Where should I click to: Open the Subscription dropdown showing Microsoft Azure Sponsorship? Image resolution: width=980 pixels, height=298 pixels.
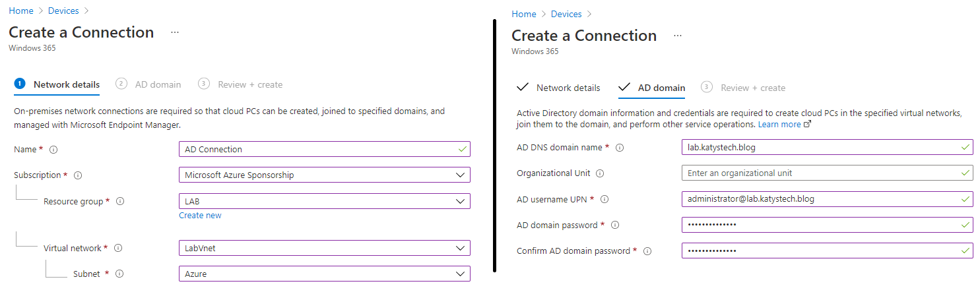[x=324, y=175]
